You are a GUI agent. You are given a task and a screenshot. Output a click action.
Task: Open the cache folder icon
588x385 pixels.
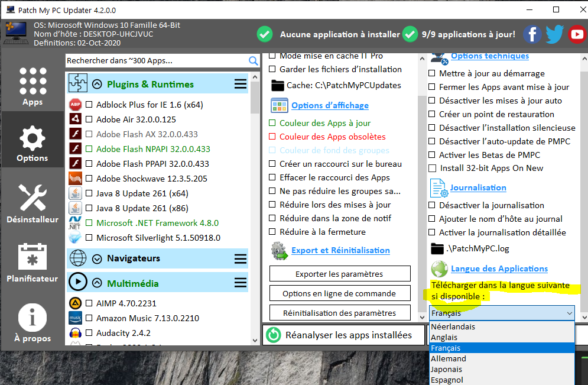point(278,86)
